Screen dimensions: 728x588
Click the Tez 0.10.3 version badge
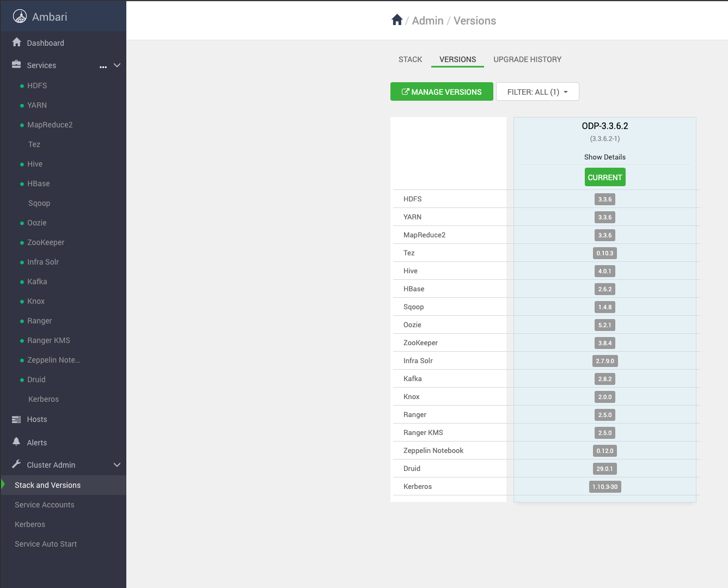605,253
